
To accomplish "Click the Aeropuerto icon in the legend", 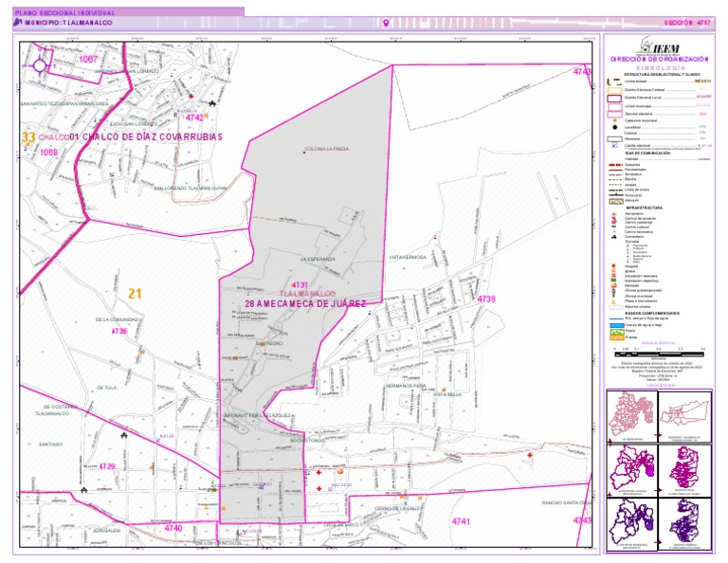I will 614,214.
